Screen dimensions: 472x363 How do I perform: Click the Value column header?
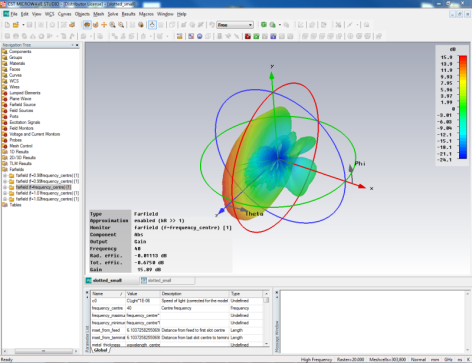click(x=142, y=294)
